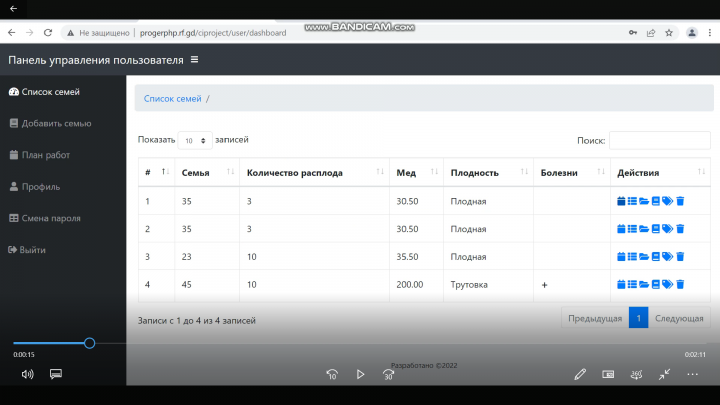Click the open-folder icon in row #1
Screen dimensions: 720x405
coord(644,201)
